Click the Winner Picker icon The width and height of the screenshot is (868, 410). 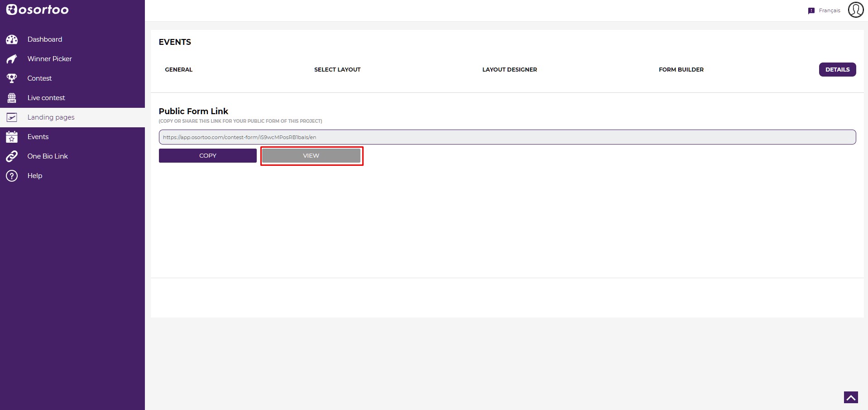coord(12,59)
